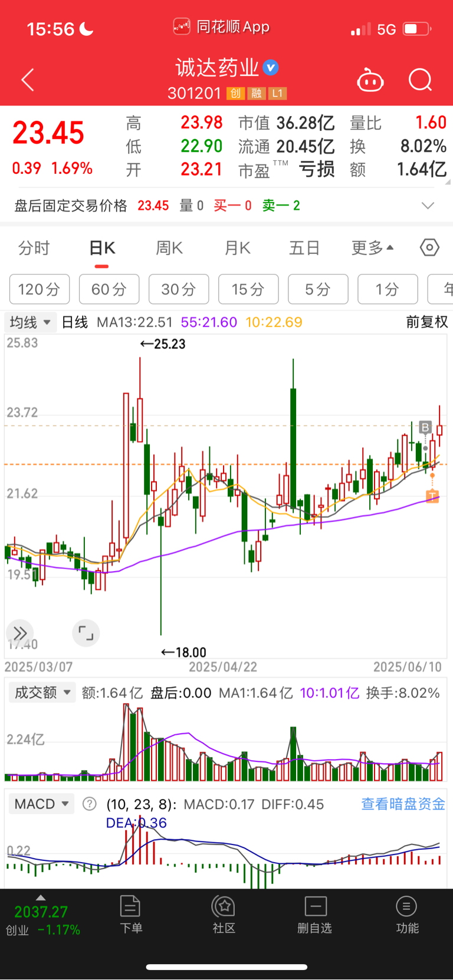Open 查看暗盘资金 link
This screenshot has width=453, height=980.
click(403, 804)
